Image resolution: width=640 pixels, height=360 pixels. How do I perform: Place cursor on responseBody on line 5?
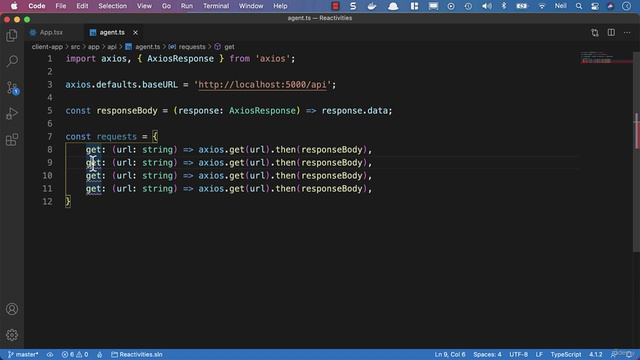[x=127, y=111]
